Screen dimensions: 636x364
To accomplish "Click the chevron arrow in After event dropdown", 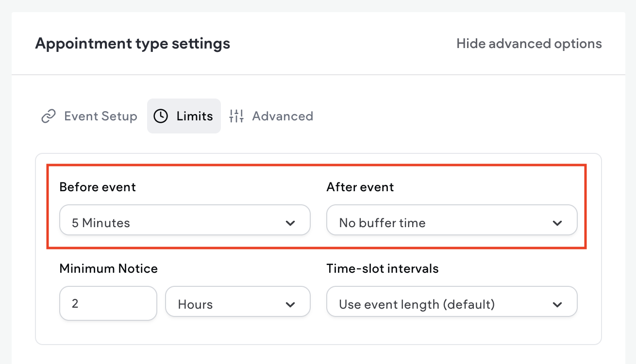I will [x=557, y=223].
